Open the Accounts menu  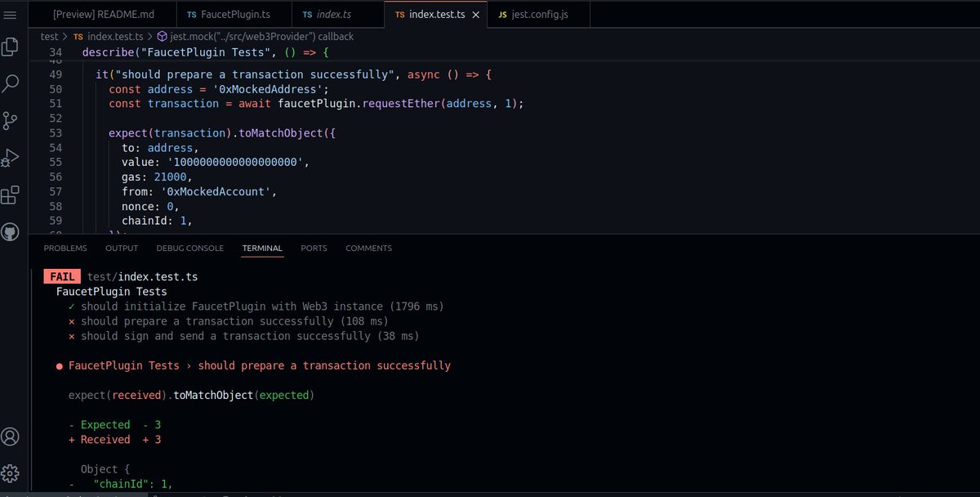pos(11,437)
